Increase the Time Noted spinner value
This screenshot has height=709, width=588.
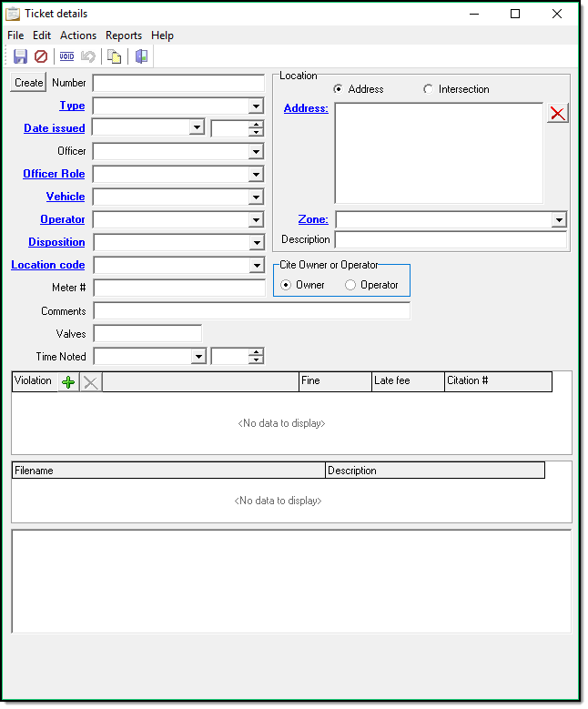click(x=256, y=352)
